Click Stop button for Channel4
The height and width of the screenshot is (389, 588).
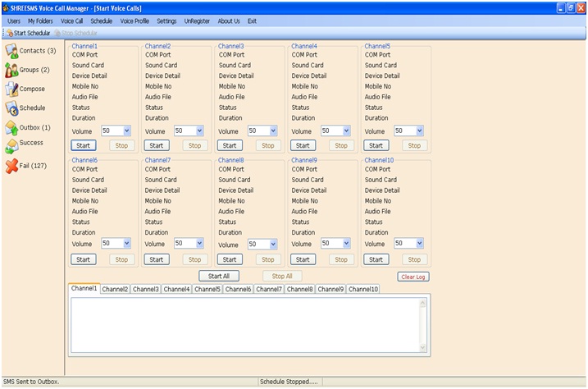pyautogui.click(x=341, y=145)
